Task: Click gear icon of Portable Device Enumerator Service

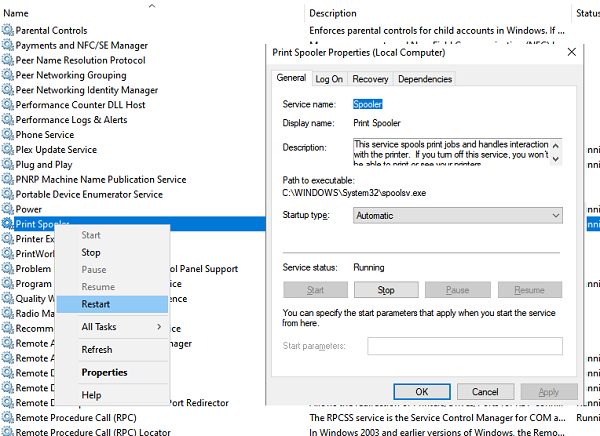Action: [7, 194]
